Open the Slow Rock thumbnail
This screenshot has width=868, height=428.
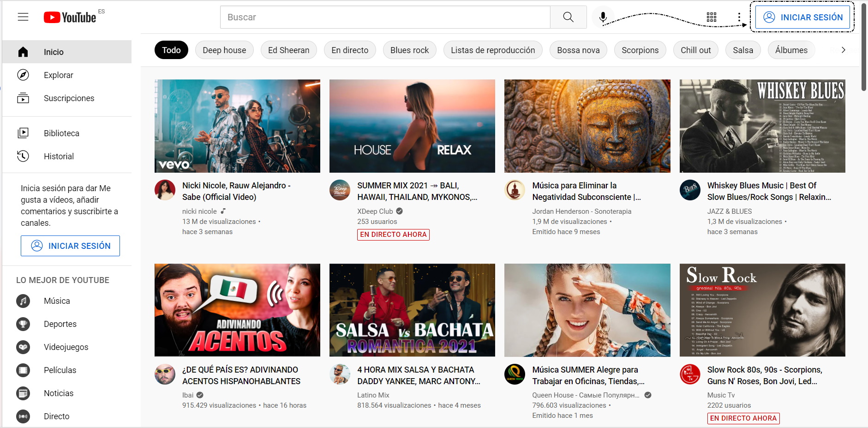click(762, 310)
